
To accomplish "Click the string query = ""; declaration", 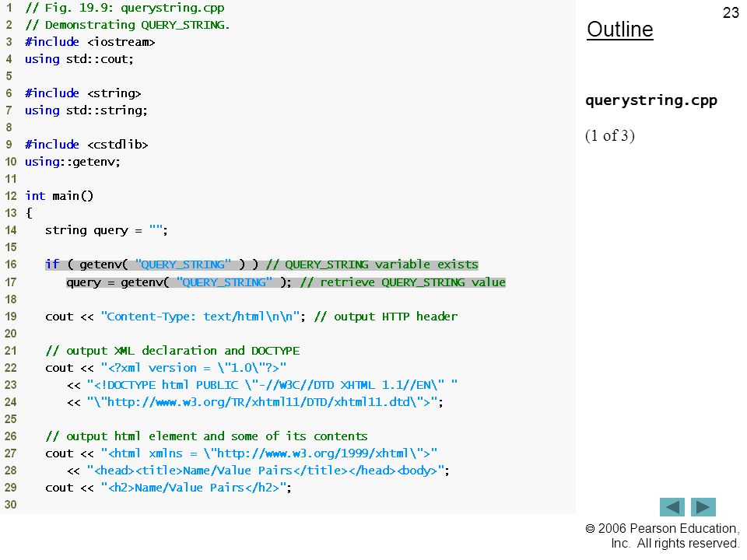I will tap(107, 230).
